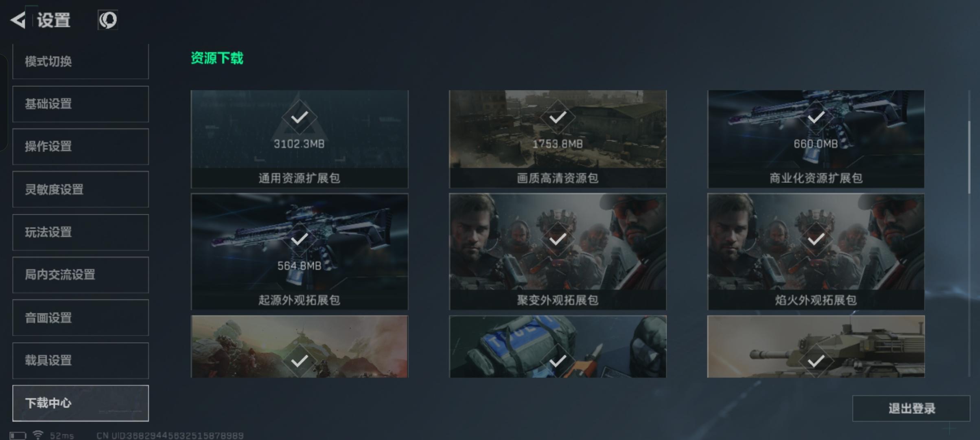Select the duffel bag resource pack thumbnail

(x=558, y=347)
